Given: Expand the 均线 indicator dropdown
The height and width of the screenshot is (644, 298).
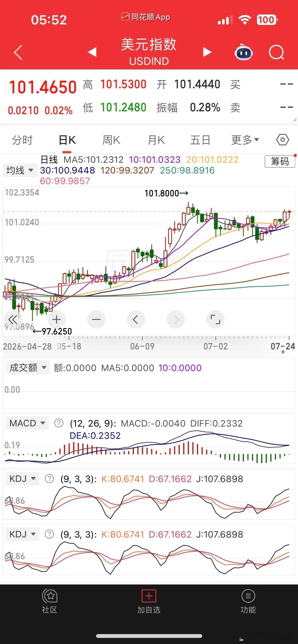Looking at the screenshot, I should [20, 170].
